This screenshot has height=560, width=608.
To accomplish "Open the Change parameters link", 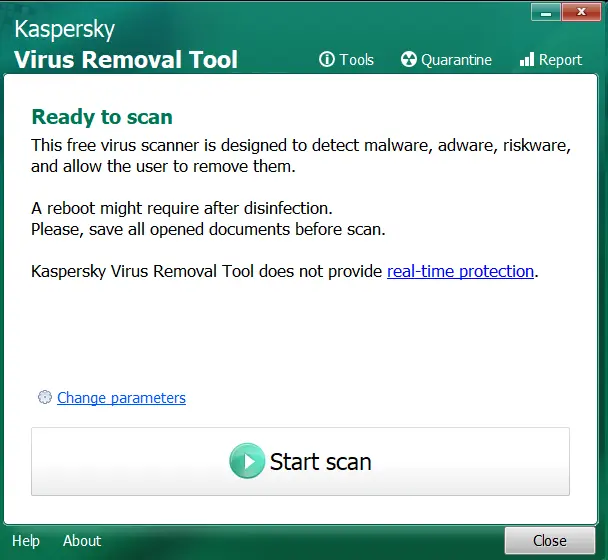I will tap(121, 398).
